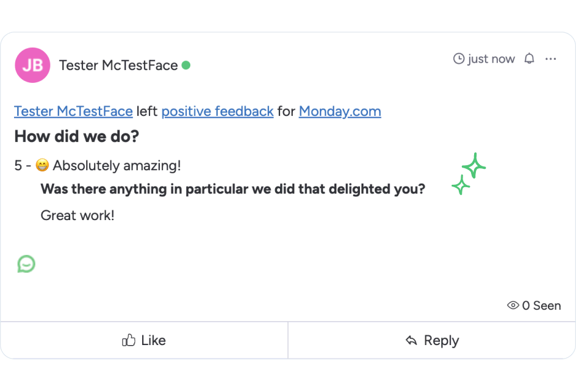Screen dimensions: 576x392
Task: Open the positive feedback link
Action: [217, 111]
